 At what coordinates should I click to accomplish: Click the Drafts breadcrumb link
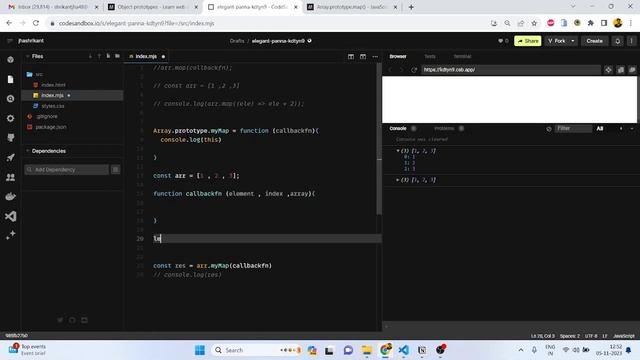tap(237, 41)
